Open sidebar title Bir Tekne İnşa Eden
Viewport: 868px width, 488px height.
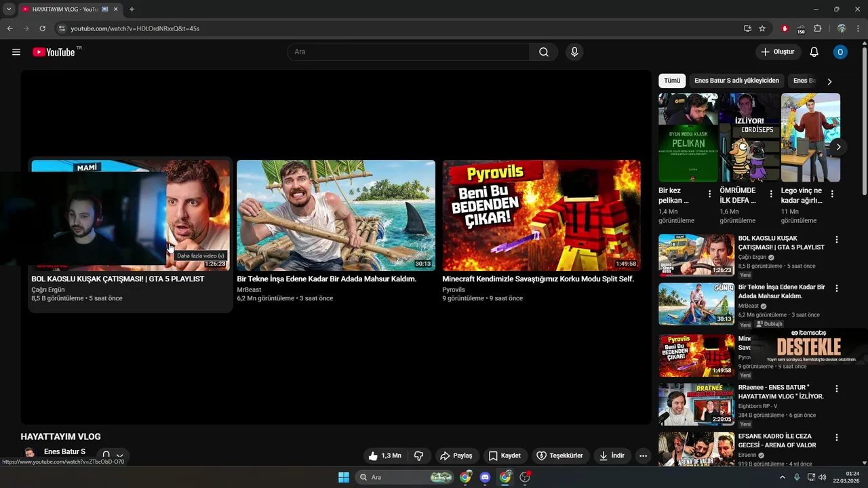tap(782, 291)
